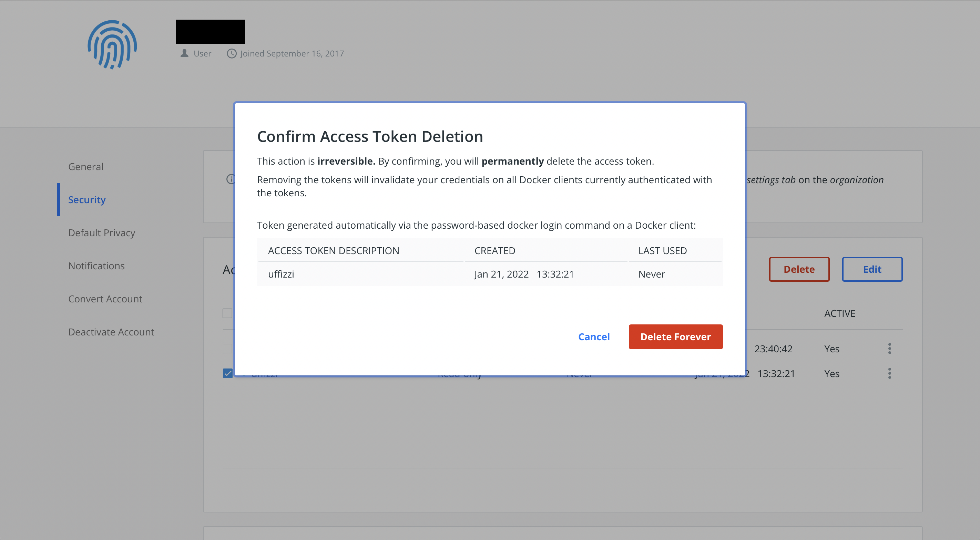
Task: Open kebab menu for 23:40:42 token row
Action: pyautogui.click(x=889, y=348)
